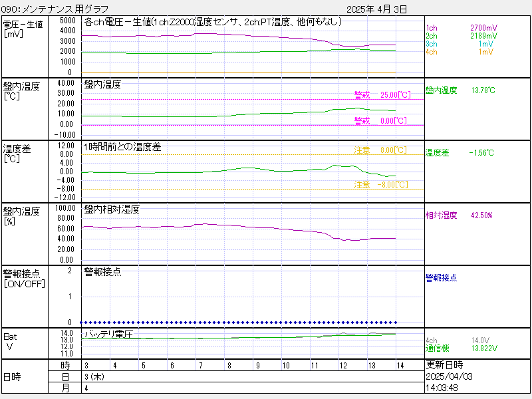Select hour 12 on the time axis
This screenshot has width=532, height=399.
[x=342, y=366]
